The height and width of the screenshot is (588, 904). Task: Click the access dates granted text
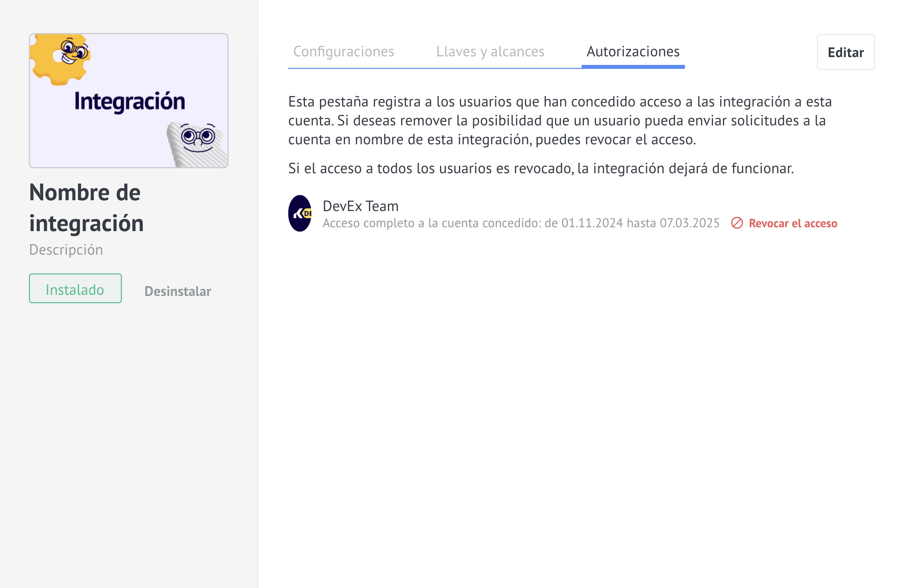(x=521, y=223)
